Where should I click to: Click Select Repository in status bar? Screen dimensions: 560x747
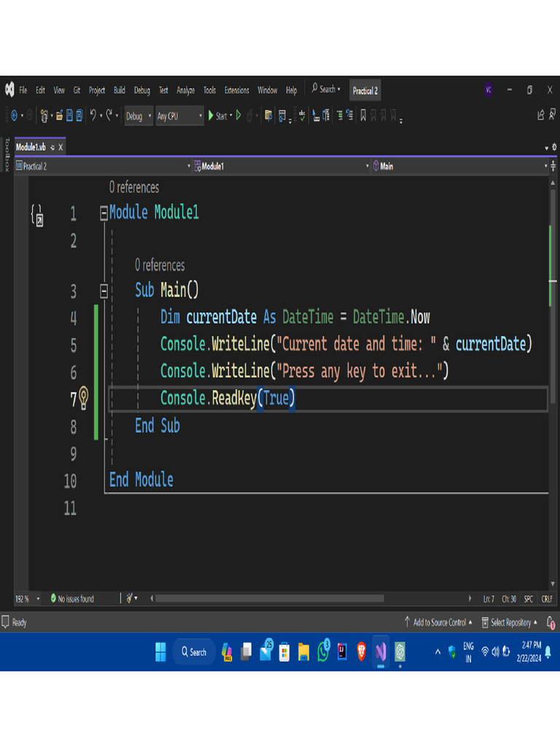pyautogui.click(x=510, y=622)
